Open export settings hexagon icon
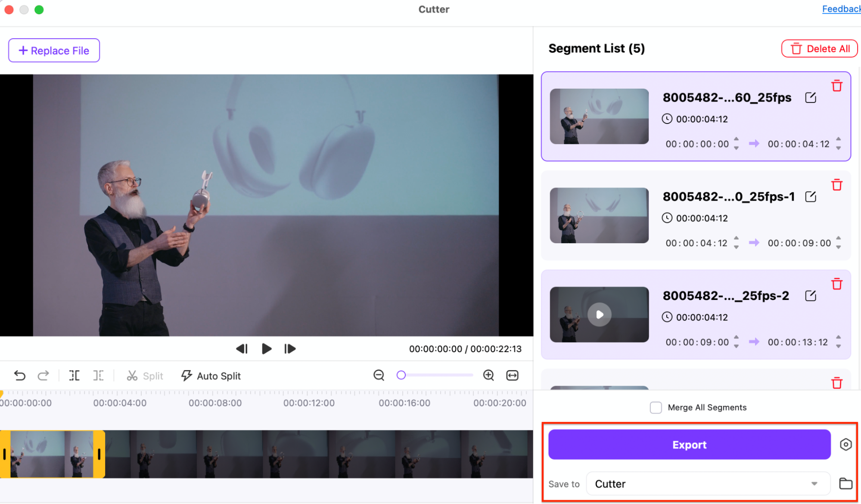This screenshot has height=504, width=861. click(845, 445)
